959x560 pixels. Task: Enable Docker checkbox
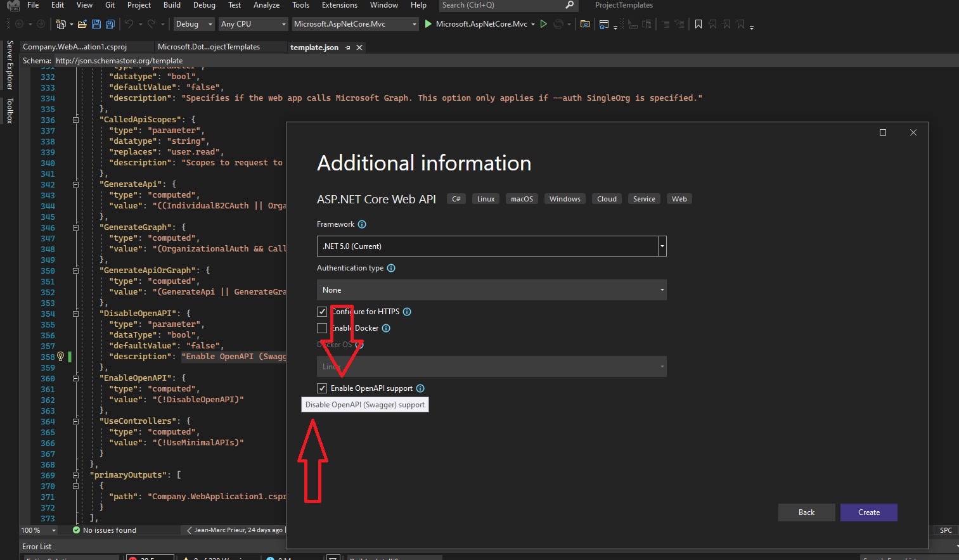click(x=322, y=328)
